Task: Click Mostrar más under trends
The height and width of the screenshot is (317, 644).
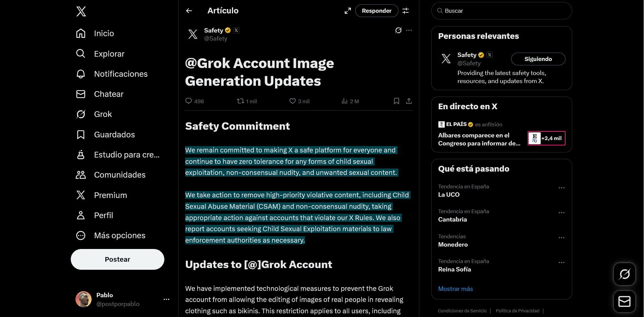Action: 455,289
